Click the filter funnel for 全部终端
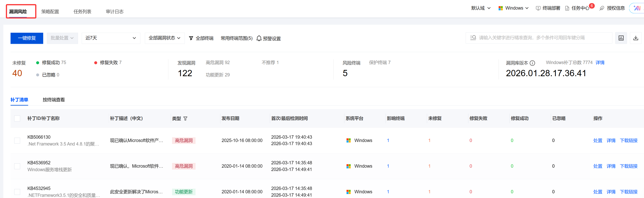The image size is (644, 198). 191,38
